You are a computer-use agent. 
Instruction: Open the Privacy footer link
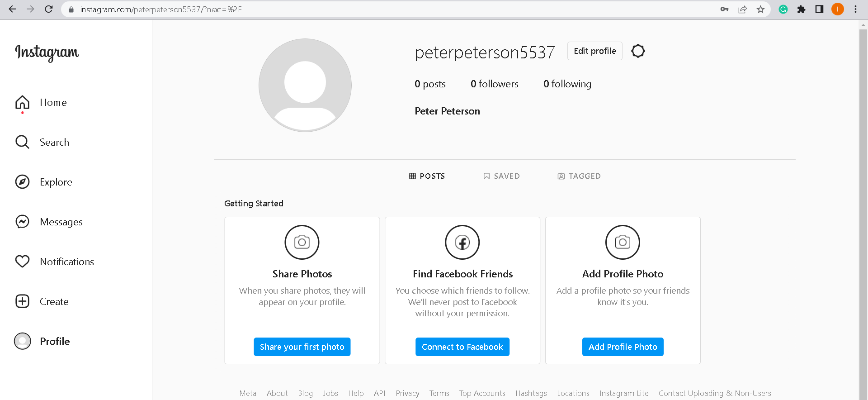[x=407, y=394]
